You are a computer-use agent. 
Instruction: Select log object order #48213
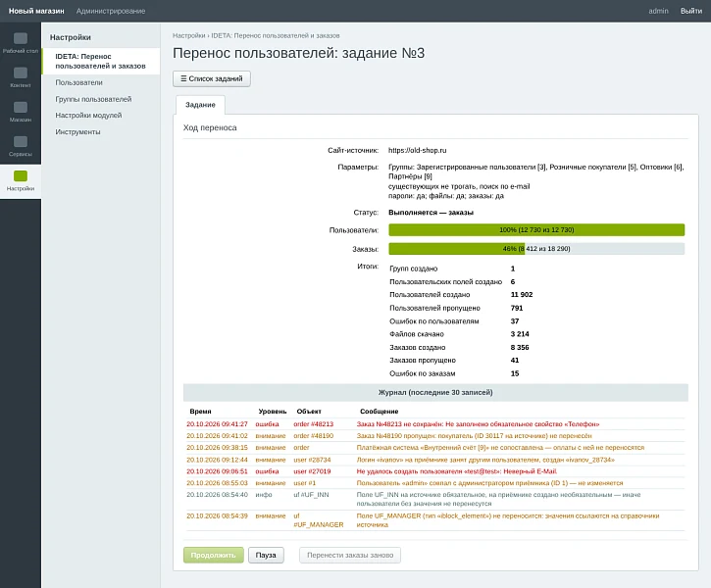pyautogui.click(x=313, y=424)
